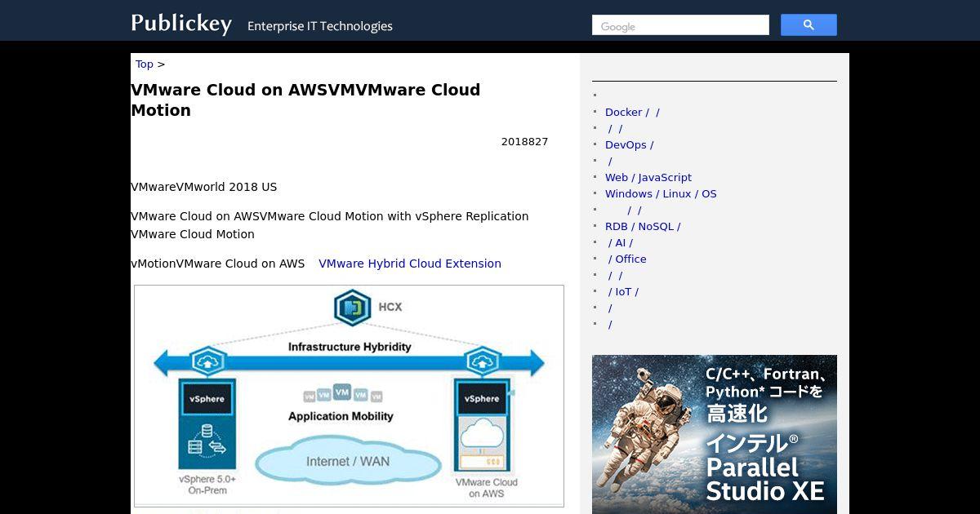Click the Internet / WAN cloud shape

point(348,462)
